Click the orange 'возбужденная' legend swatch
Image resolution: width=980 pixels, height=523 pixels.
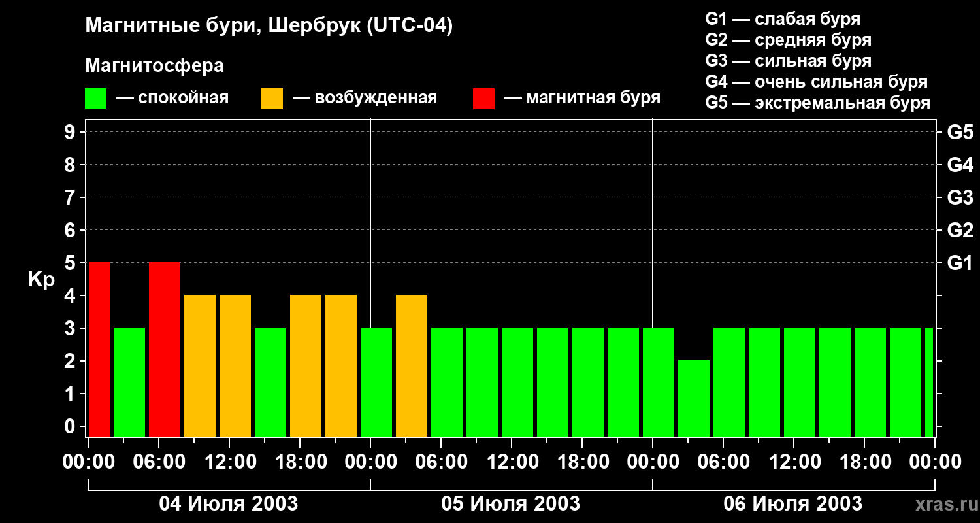pos(272,99)
